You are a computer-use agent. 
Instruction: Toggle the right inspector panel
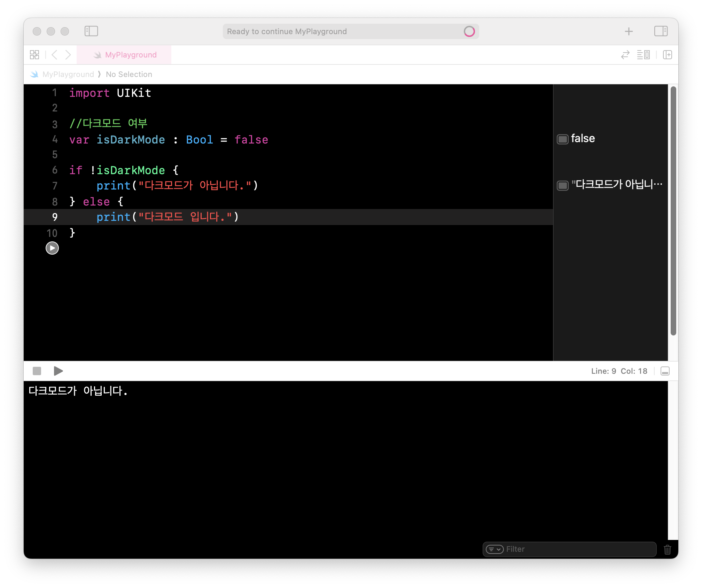661,31
